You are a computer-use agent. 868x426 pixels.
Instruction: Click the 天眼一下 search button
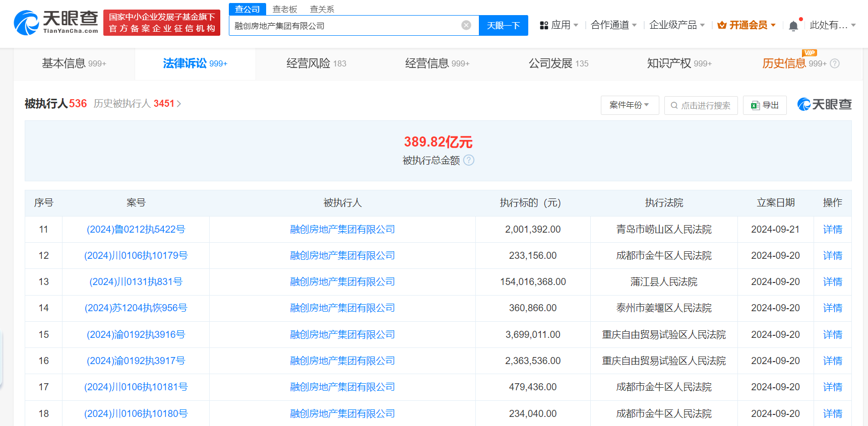click(x=503, y=26)
